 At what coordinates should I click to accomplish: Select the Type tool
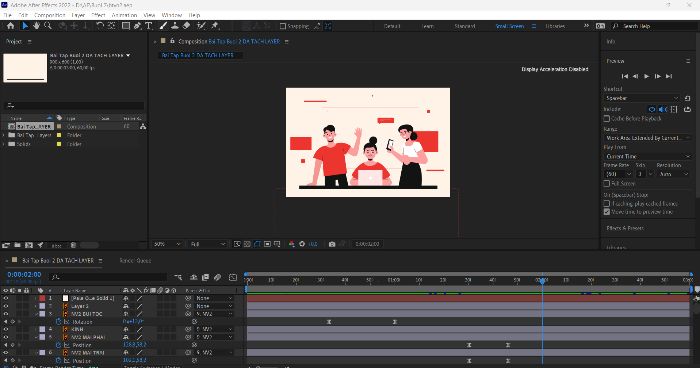pyautogui.click(x=149, y=26)
